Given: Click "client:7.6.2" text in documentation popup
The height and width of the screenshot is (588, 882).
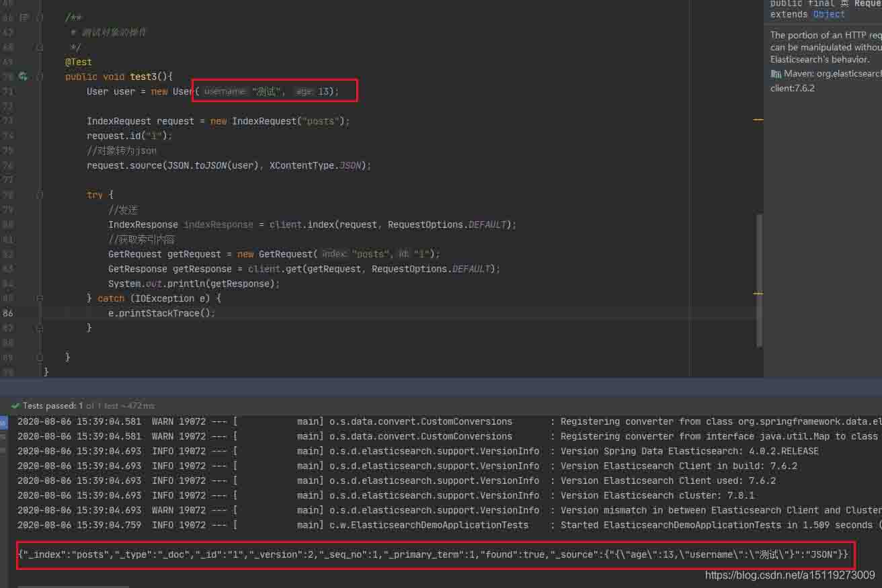Looking at the screenshot, I should point(793,88).
